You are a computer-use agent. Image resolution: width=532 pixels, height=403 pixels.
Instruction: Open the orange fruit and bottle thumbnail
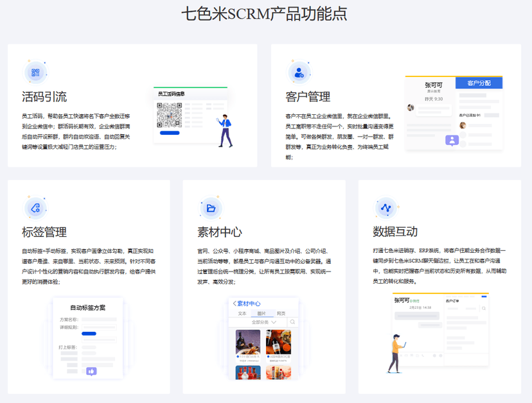click(279, 342)
